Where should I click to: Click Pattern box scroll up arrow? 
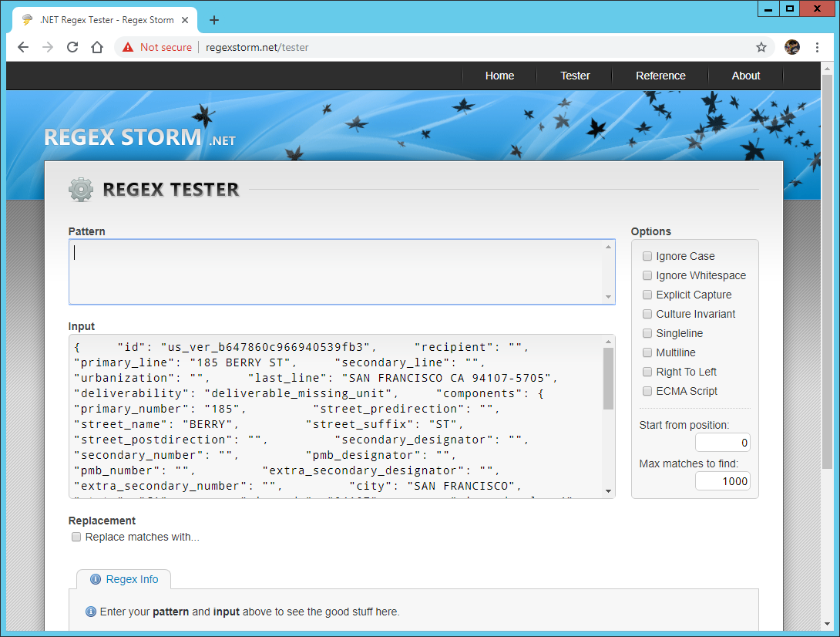click(608, 247)
